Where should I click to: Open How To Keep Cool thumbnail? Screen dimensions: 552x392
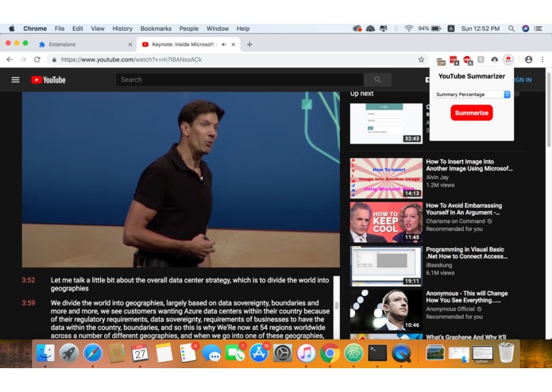coord(386,222)
